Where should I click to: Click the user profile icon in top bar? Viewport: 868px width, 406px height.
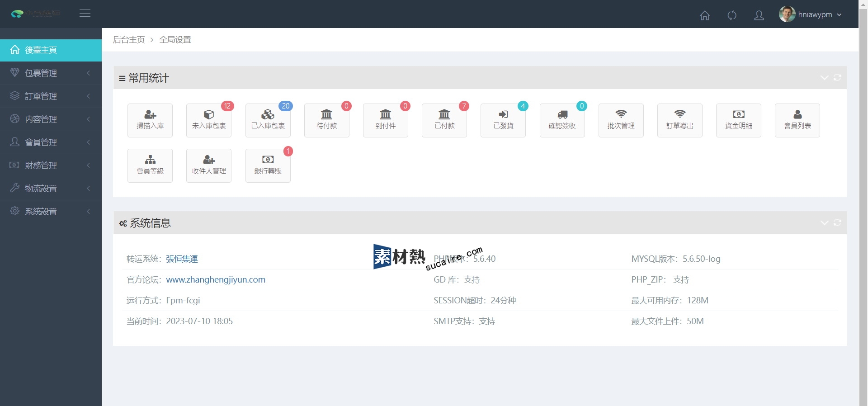[x=759, y=15]
